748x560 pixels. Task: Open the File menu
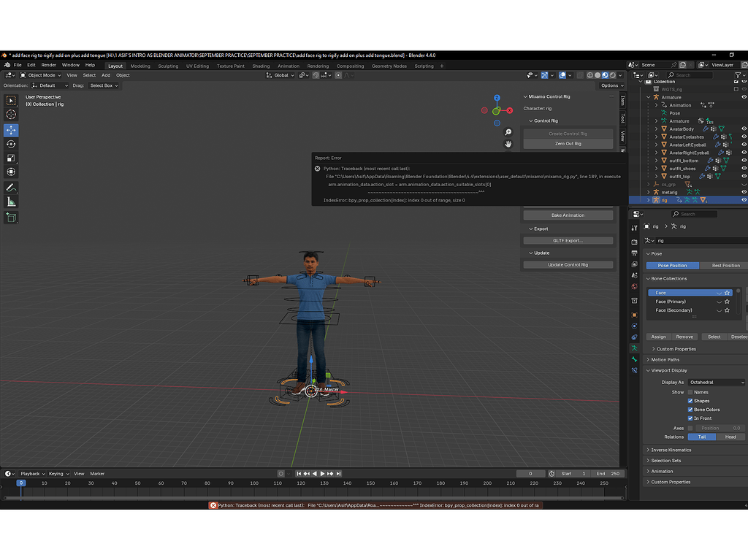pos(18,65)
